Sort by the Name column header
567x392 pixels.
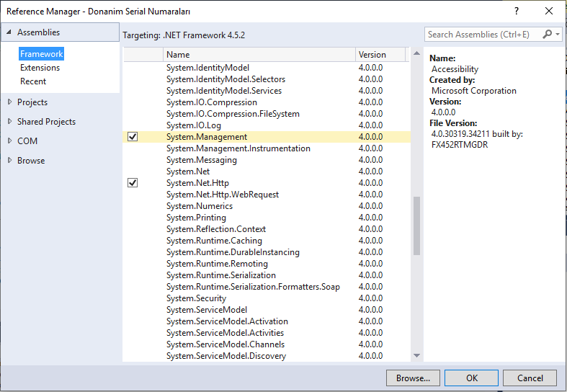[x=259, y=54]
